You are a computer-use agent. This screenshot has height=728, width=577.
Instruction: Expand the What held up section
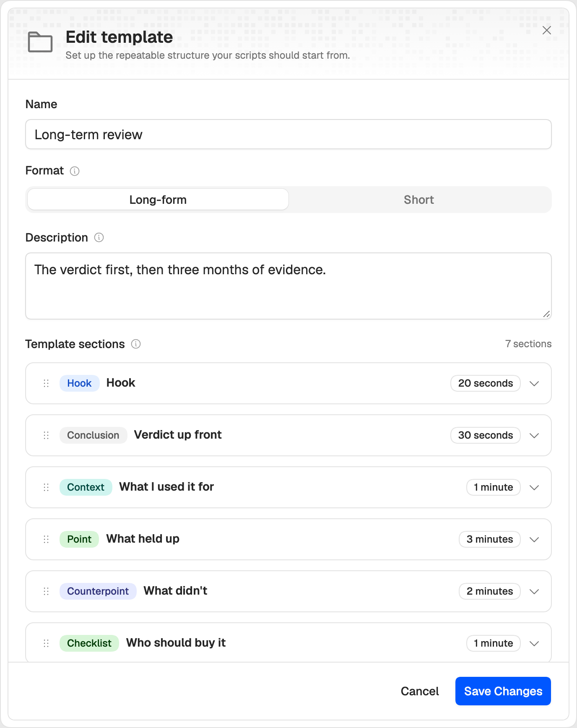point(534,539)
